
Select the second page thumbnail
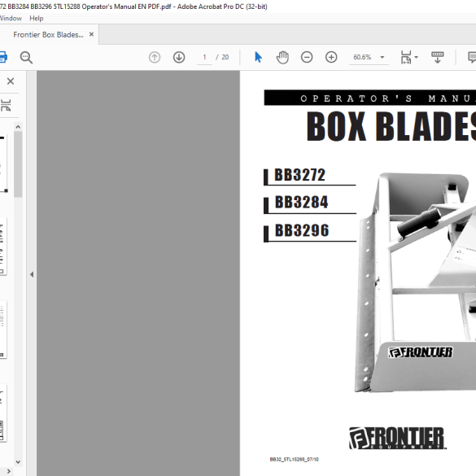3,247
